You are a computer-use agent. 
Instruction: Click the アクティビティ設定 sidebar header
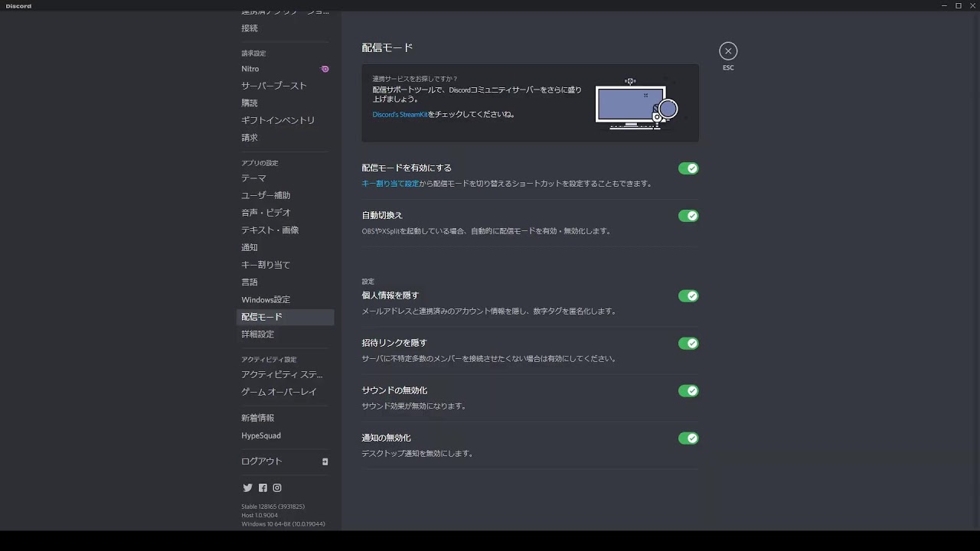(x=269, y=360)
